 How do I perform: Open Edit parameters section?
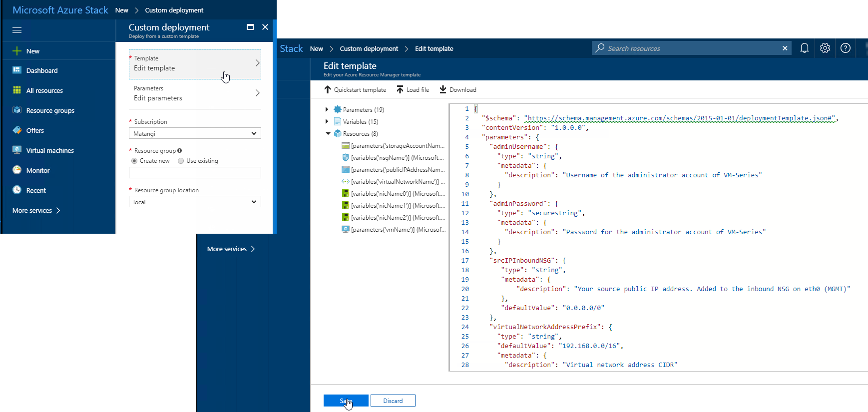pyautogui.click(x=195, y=93)
